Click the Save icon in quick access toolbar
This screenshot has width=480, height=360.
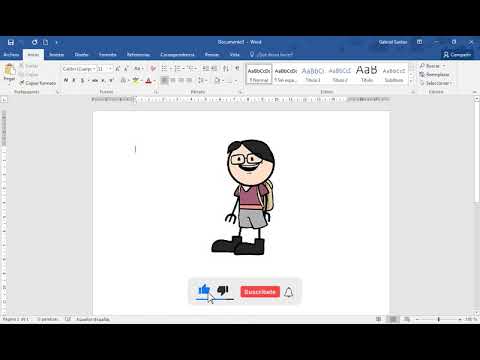pos(11,42)
